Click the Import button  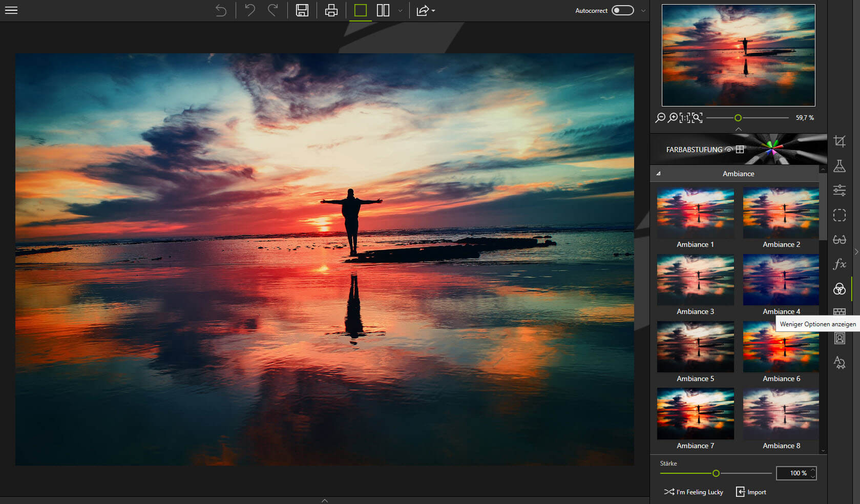[751, 492]
